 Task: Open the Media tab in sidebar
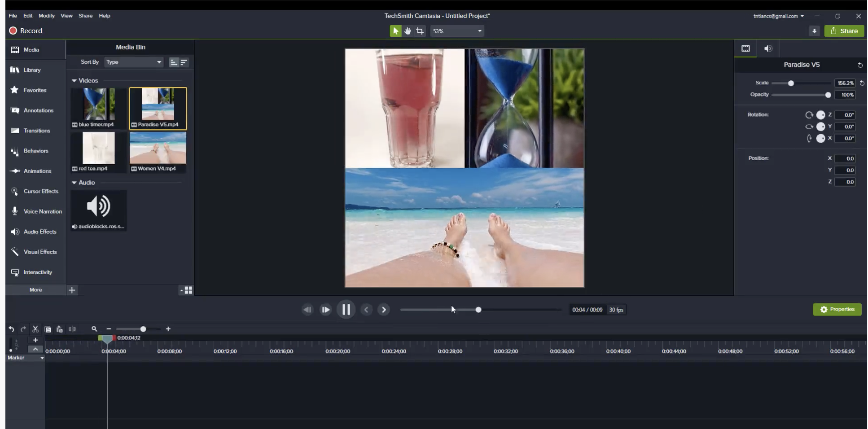point(35,50)
